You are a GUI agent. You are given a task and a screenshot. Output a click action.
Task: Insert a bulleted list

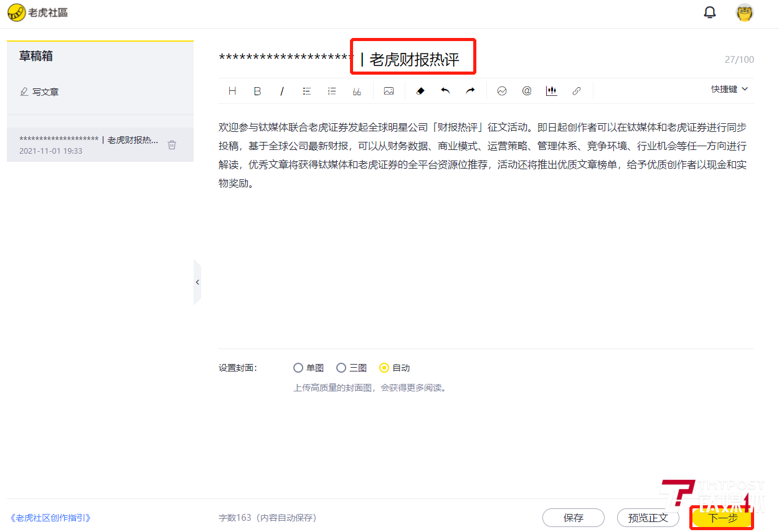[x=306, y=91]
